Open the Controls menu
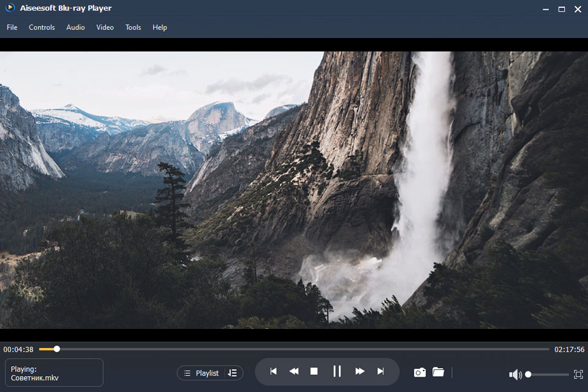 pos(42,27)
